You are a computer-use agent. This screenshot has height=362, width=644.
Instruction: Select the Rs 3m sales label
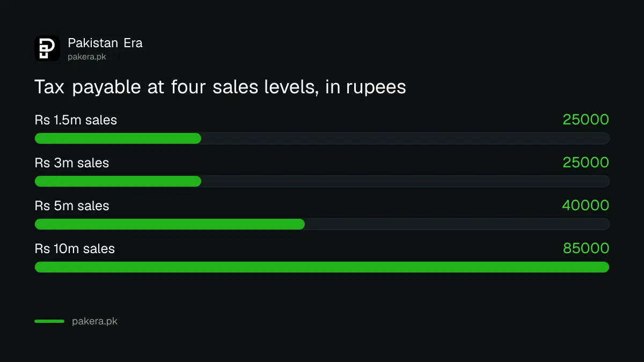pyautogui.click(x=72, y=163)
